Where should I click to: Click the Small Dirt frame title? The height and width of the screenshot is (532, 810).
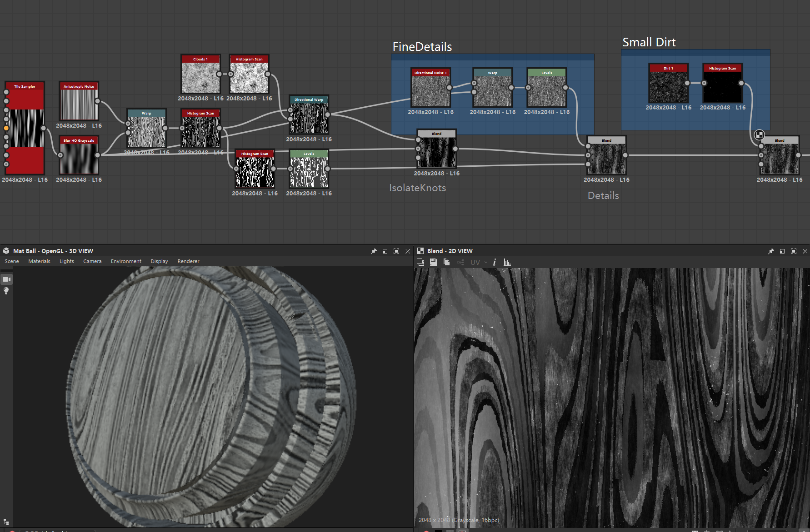point(649,42)
